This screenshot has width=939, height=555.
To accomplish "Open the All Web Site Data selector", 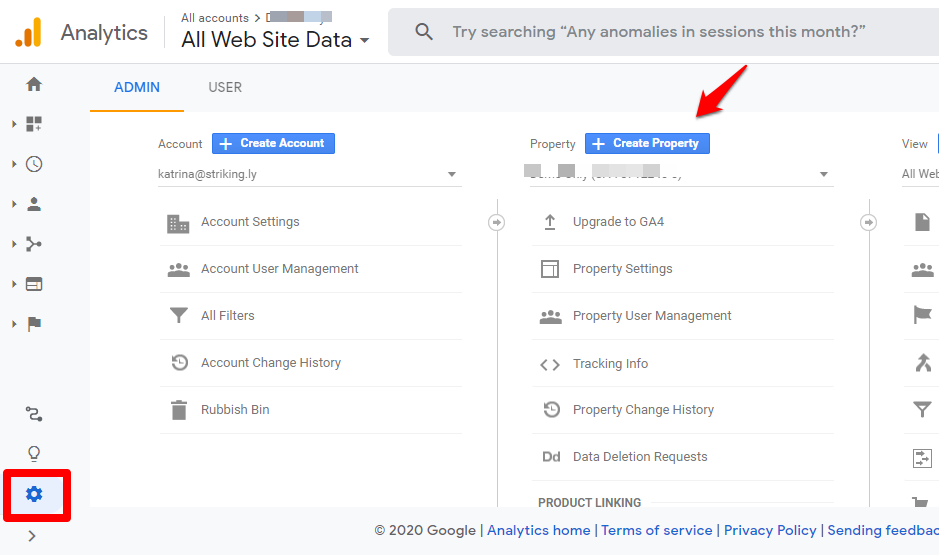I will click(x=275, y=40).
